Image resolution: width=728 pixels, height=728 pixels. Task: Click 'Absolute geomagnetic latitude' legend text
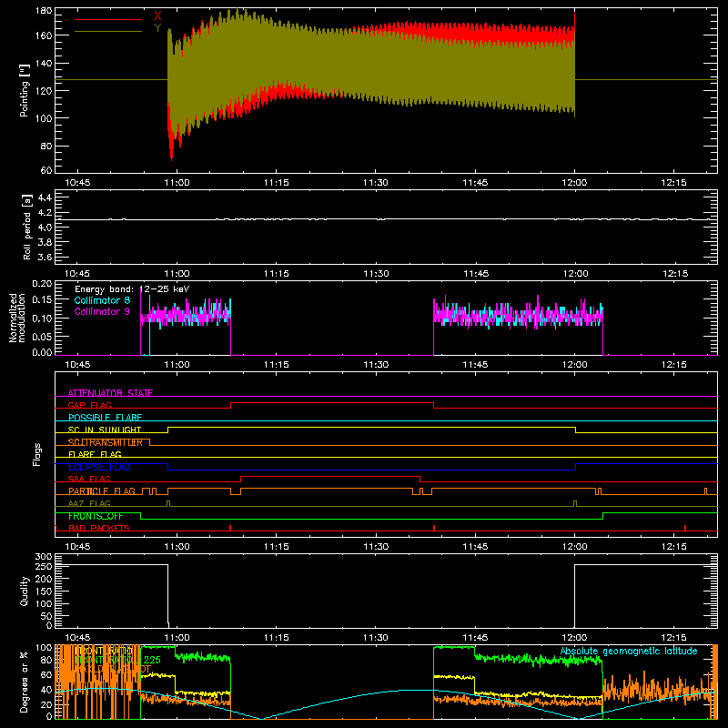pyautogui.click(x=629, y=652)
